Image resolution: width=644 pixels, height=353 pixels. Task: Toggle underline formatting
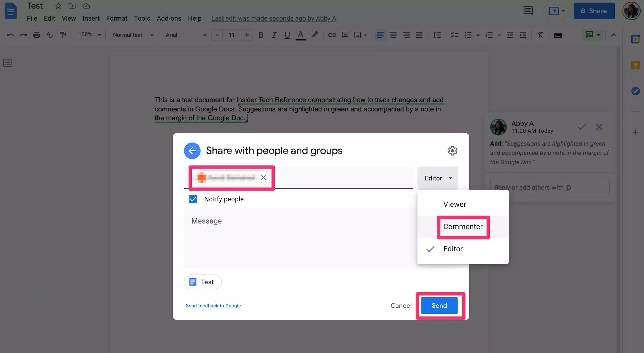pos(287,35)
